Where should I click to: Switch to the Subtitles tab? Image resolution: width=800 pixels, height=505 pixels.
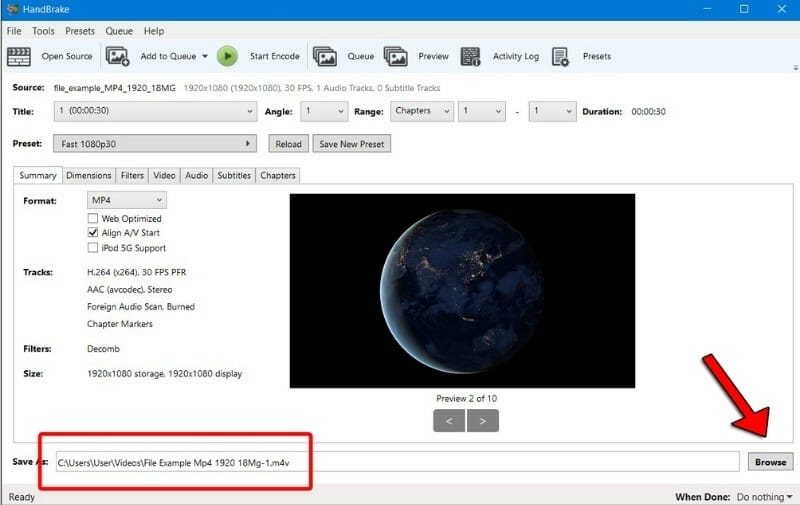(x=234, y=175)
